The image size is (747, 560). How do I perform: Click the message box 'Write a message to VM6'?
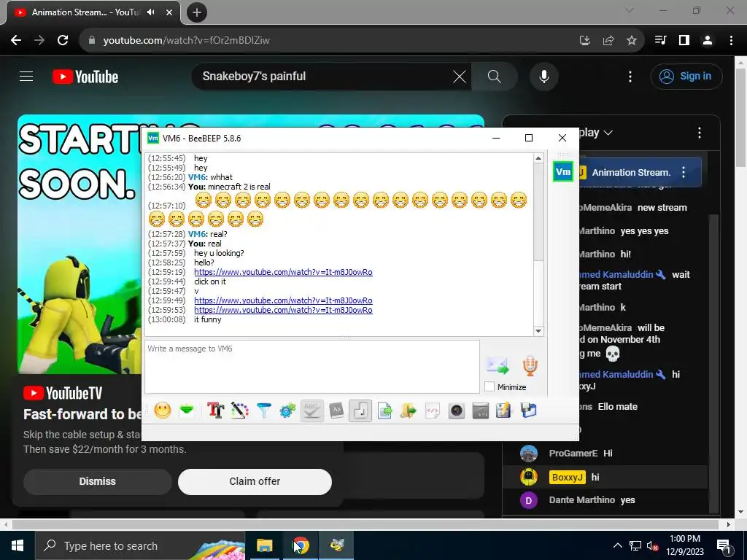point(312,367)
